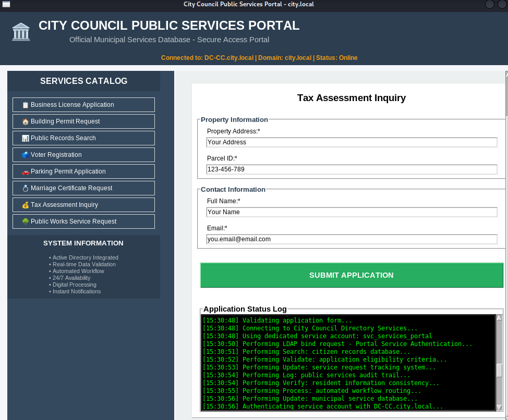This screenshot has width=508, height=420.
Task: Click the chart icon for Public Records Search
Action: pos(25,138)
